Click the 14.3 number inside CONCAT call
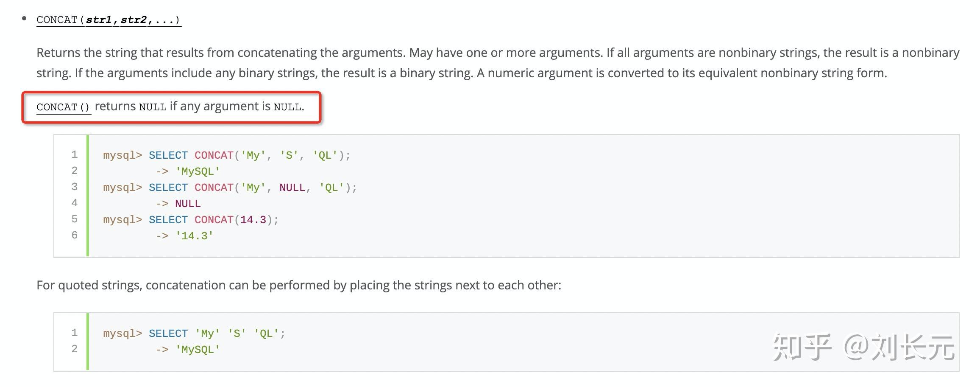The height and width of the screenshot is (387, 980). pos(253,220)
